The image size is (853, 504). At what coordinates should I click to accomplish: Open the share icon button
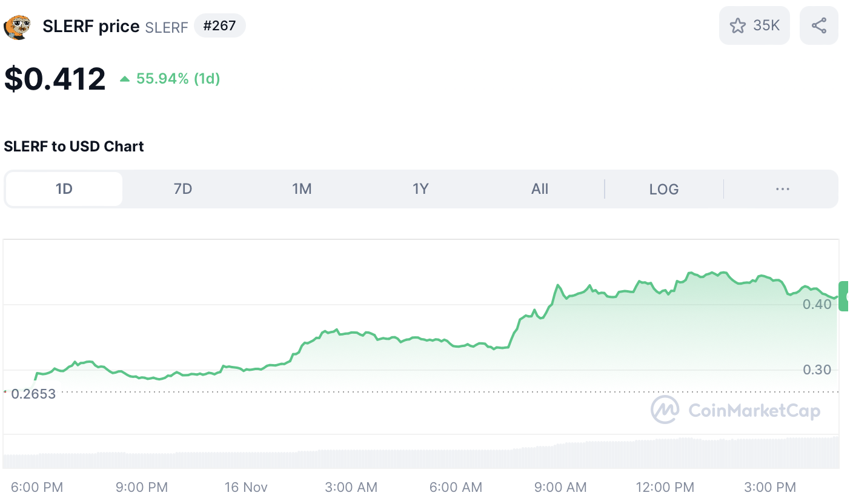819,25
